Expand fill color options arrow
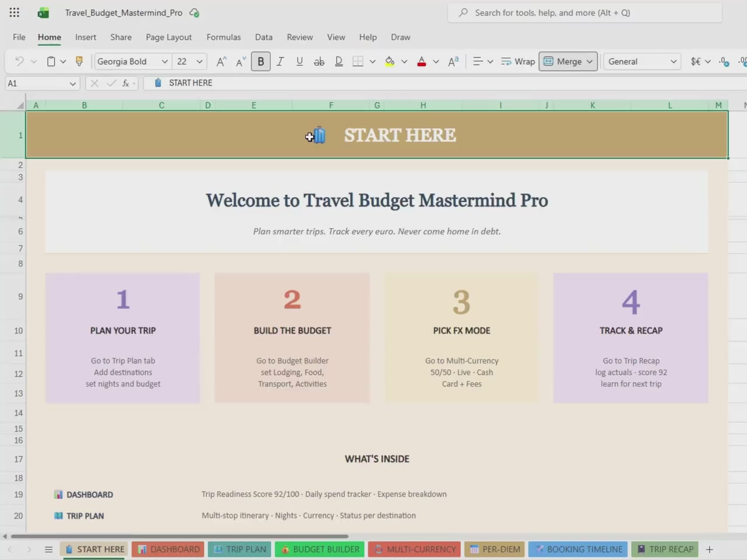 404,61
